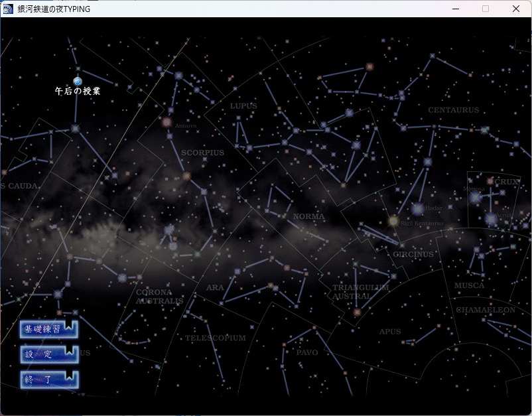Screen dimensions: 532x416
Task: Click the 終了 exit button
Action: coord(49,380)
